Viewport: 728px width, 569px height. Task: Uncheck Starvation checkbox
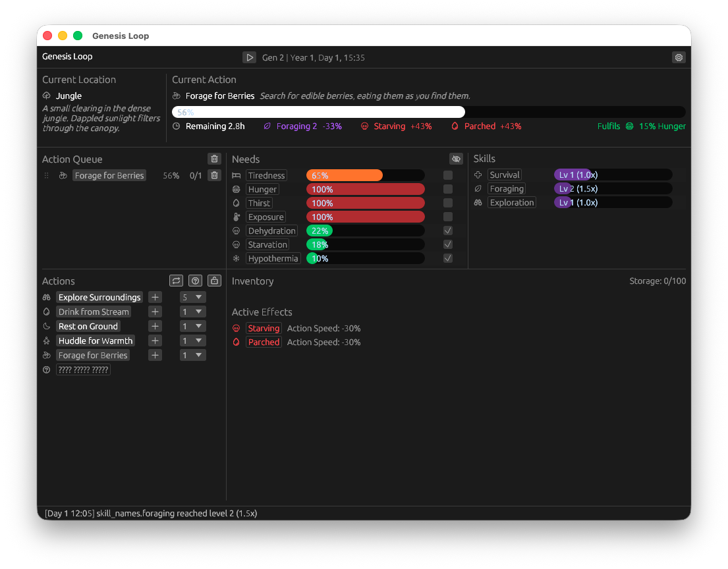coord(448,244)
